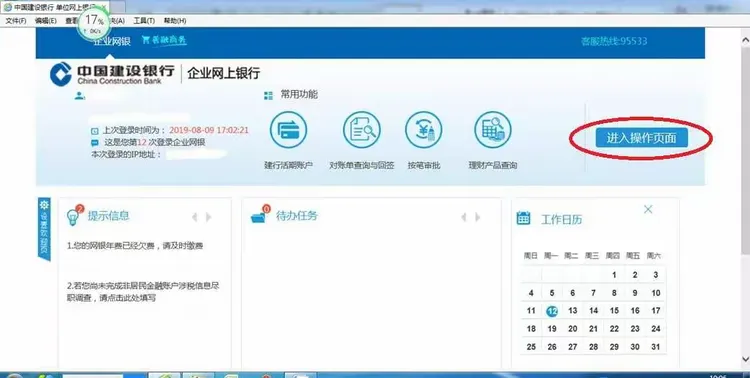Click the 进入操作页面 button

(641, 138)
